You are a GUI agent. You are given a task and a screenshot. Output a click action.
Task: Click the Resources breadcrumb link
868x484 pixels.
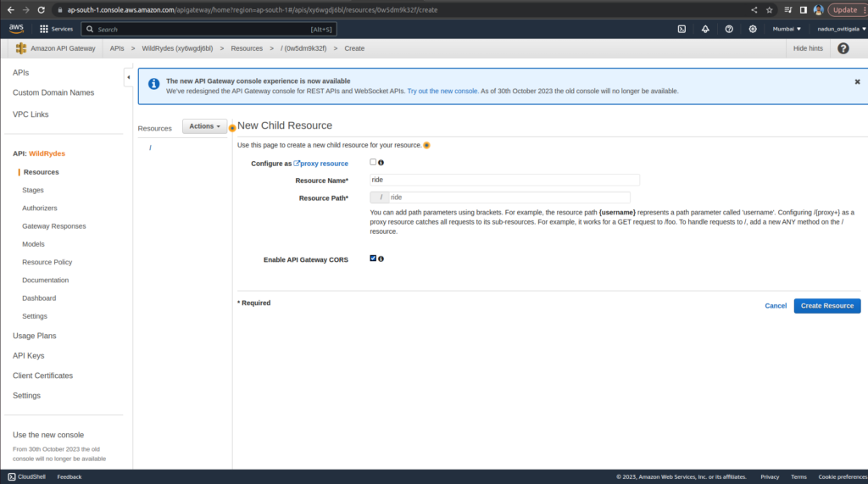pyautogui.click(x=247, y=48)
